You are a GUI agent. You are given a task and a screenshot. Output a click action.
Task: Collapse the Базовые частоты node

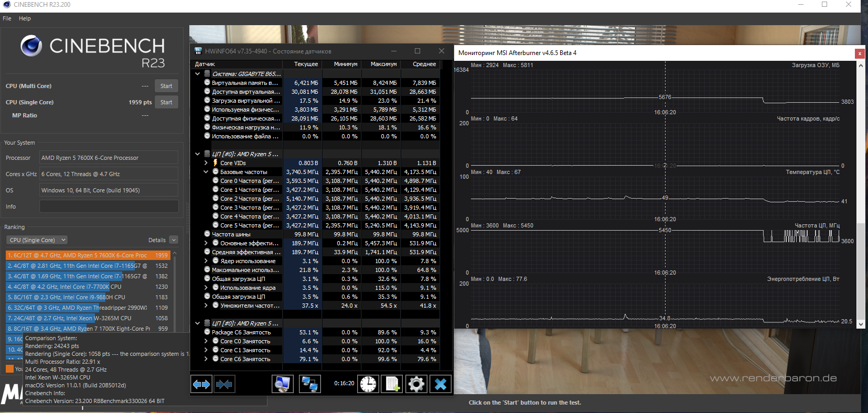coord(206,172)
